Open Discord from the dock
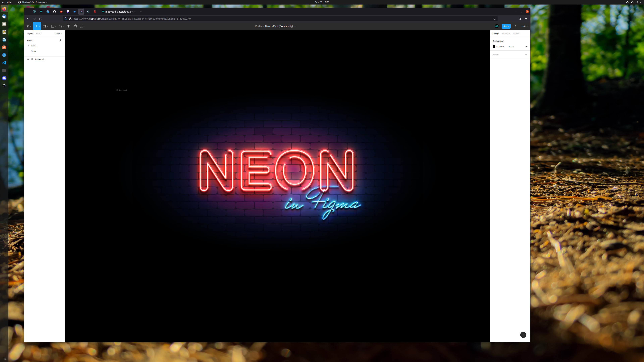The image size is (644, 362). (x=4, y=78)
